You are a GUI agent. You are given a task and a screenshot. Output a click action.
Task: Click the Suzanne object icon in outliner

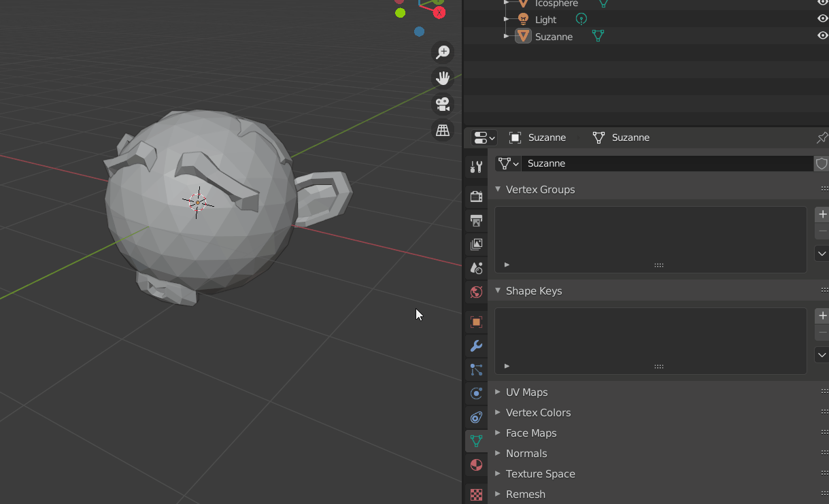(523, 36)
